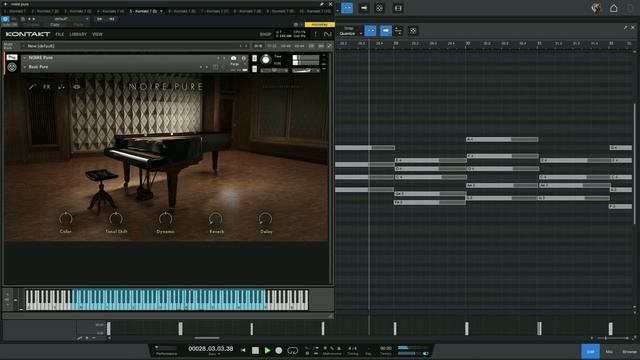Click the Dynamic knob

[165, 219]
